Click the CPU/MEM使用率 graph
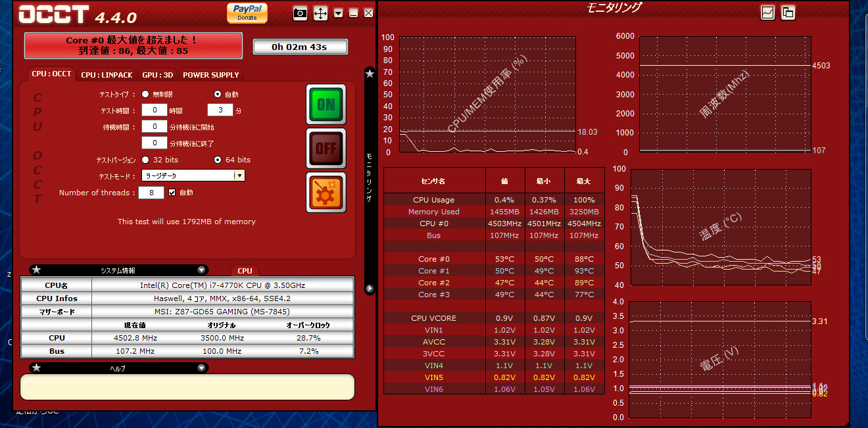 (x=487, y=94)
